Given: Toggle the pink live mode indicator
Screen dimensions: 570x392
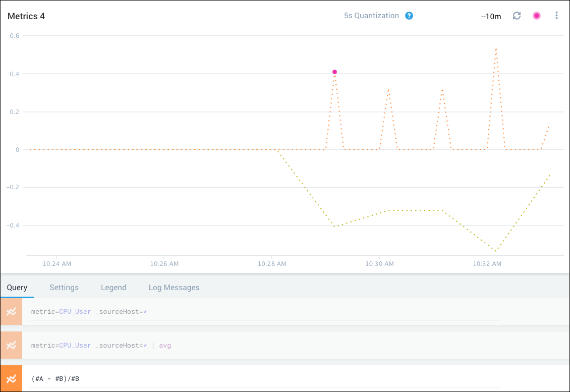Looking at the screenshot, I should click(537, 16).
